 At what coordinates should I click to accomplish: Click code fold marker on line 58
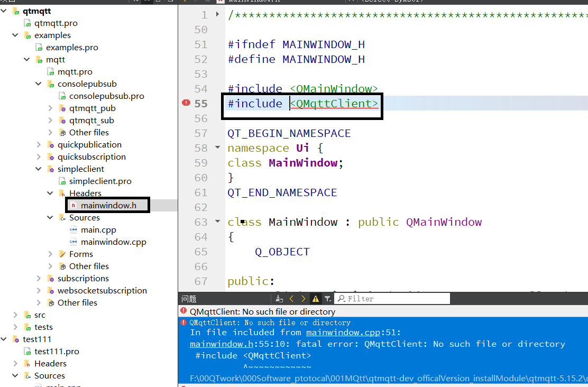pyautogui.click(x=217, y=148)
